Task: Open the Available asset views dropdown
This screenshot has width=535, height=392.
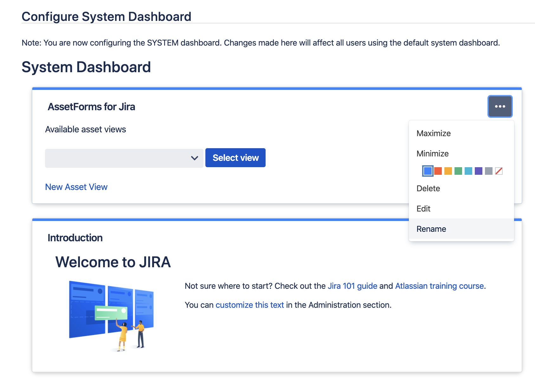Action: tap(124, 158)
